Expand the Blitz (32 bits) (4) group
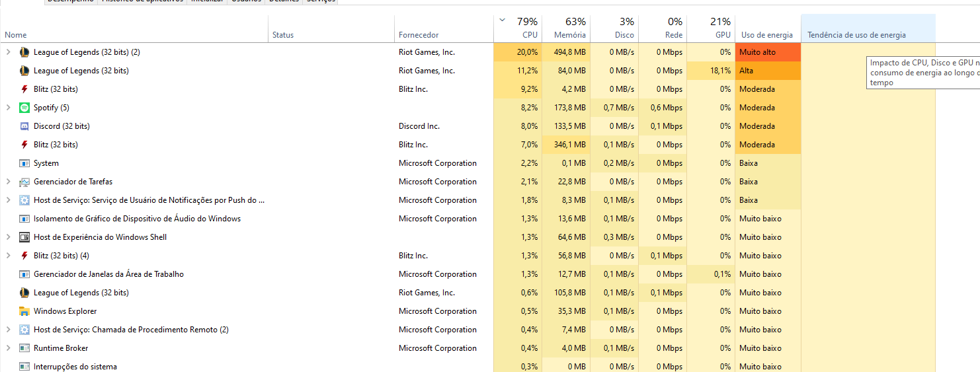This screenshot has height=372, width=980. click(x=8, y=256)
